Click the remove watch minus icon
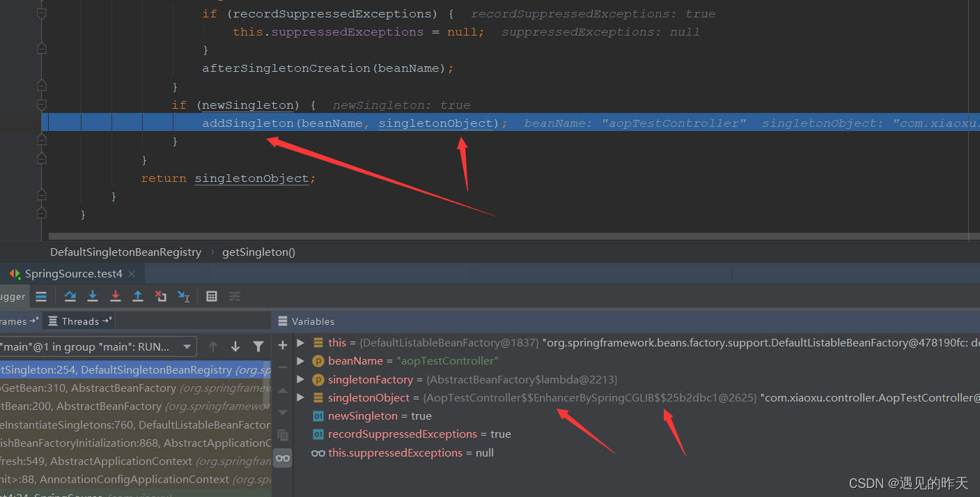This screenshot has width=980, height=497. [x=282, y=367]
